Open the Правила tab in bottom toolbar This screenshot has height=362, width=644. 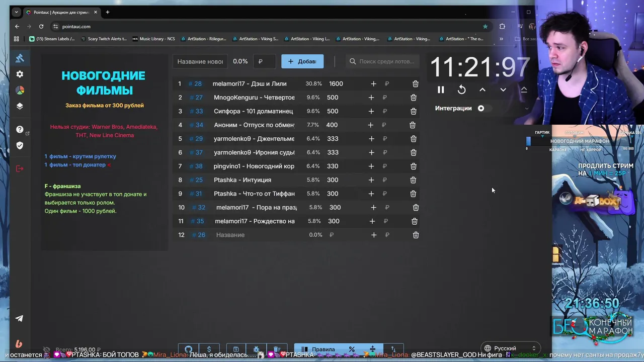pyautogui.click(x=318, y=349)
